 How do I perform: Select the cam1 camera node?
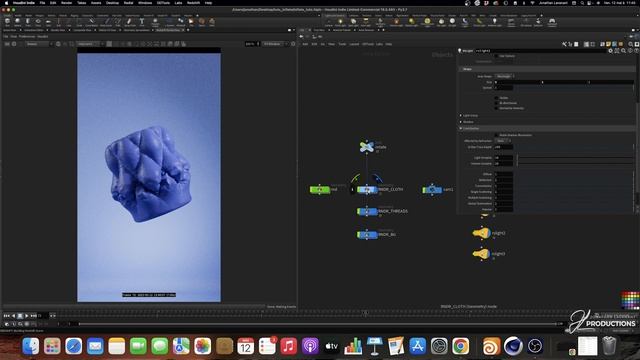[432, 189]
